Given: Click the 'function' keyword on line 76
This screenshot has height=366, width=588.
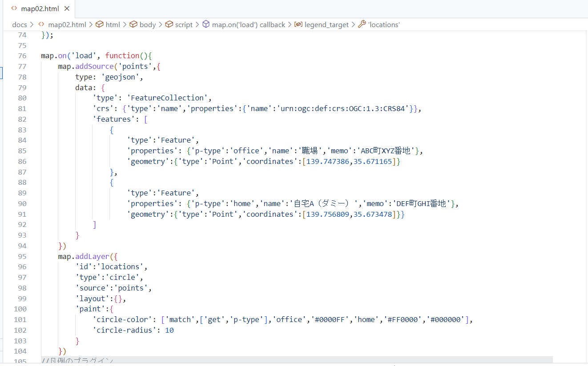Looking at the screenshot, I should click(x=122, y=56).
